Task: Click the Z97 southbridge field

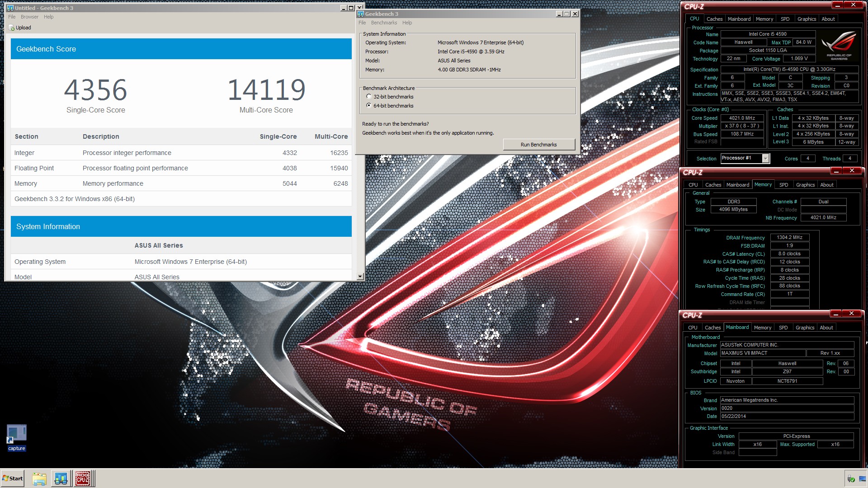Action: [x=787, y=371]
